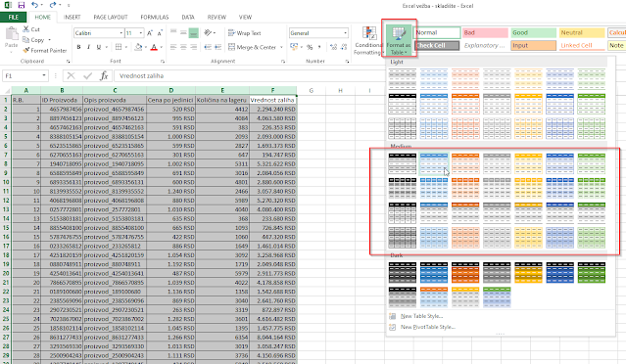This screenshot has height=364, width=626.
Task: Toggle Underline formatting
Action: coord(99,47)
